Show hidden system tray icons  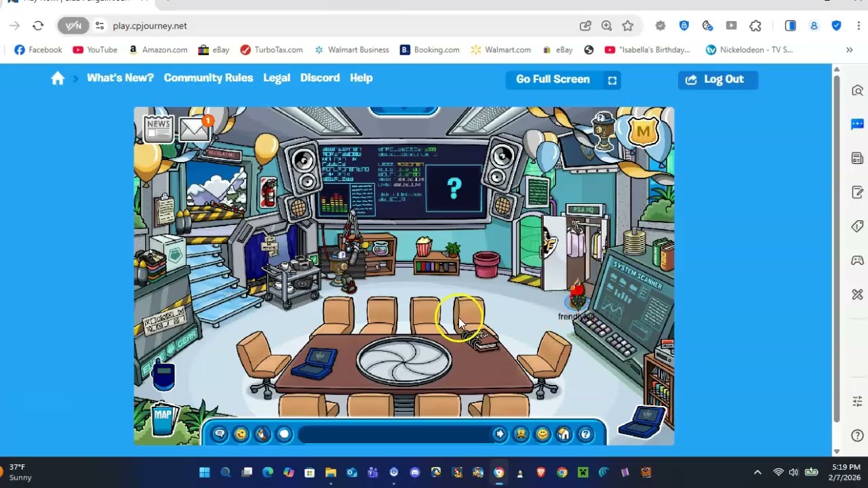pyautogui.click(x=757, y=472)
